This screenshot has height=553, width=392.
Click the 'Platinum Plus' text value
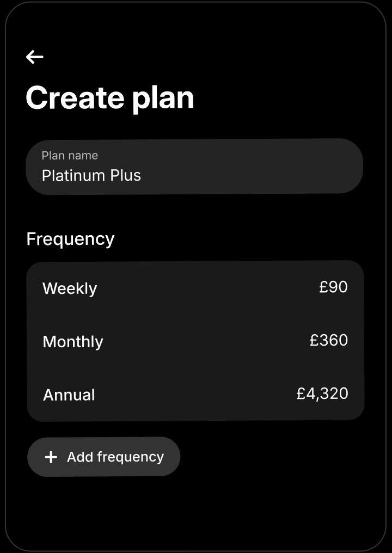click(91, 175)
